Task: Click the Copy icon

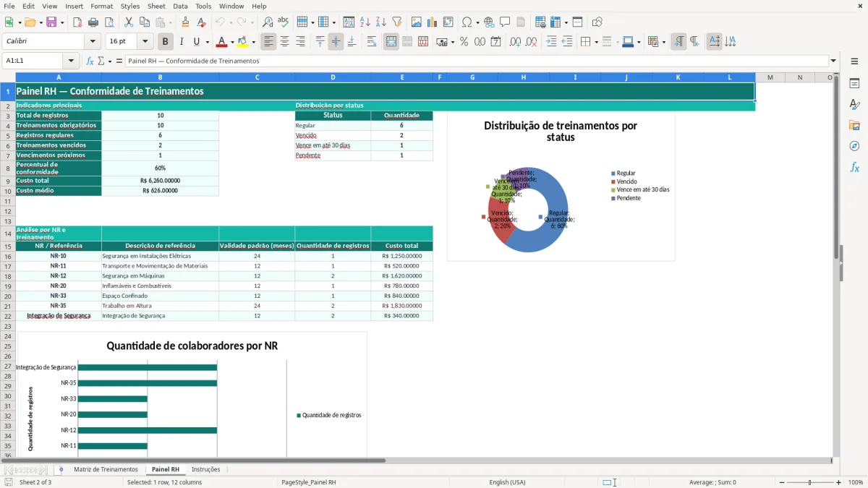Action: [145, 22]
